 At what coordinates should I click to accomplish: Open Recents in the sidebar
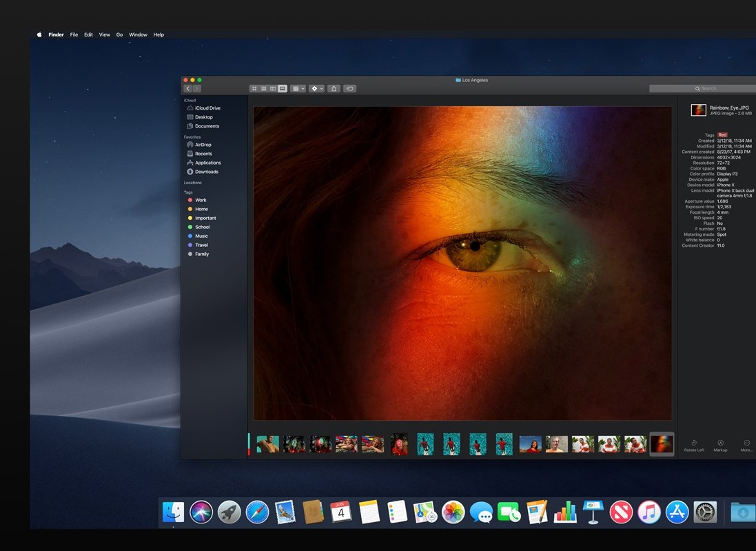(x=200, y=153)
